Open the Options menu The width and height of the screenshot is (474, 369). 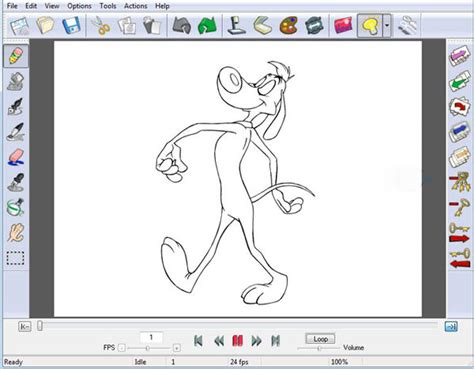pyautogui.click(x=79, y=6)
